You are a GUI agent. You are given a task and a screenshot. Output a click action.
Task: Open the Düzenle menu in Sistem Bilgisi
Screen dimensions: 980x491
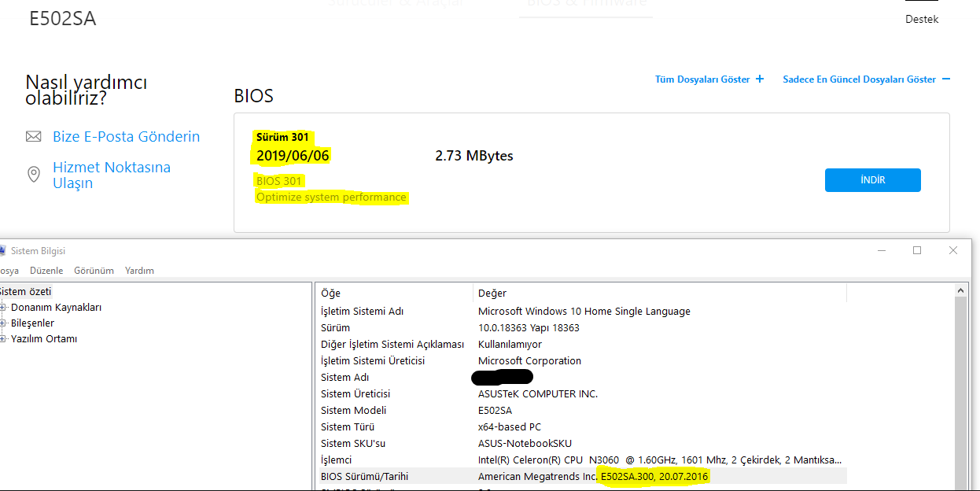[46, 271]
